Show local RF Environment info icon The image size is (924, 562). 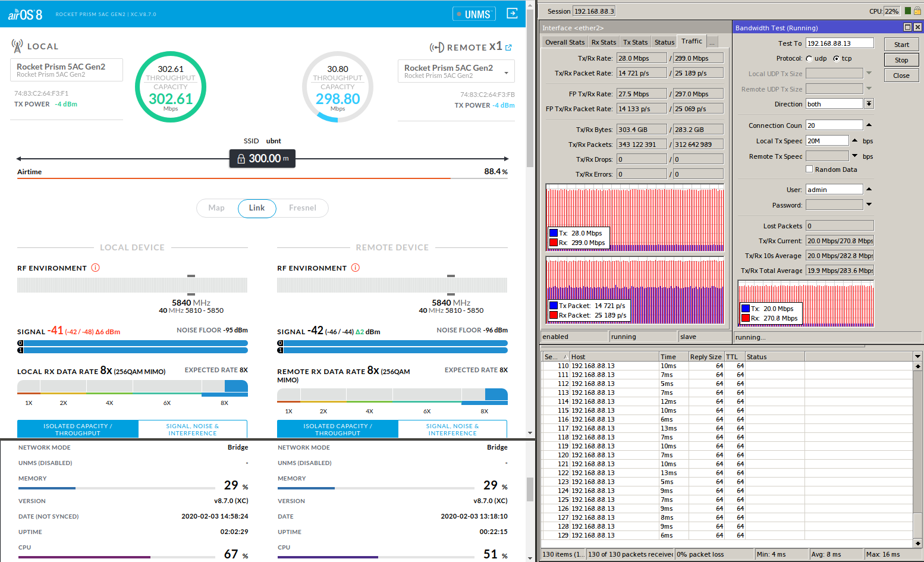coord(95,268)
